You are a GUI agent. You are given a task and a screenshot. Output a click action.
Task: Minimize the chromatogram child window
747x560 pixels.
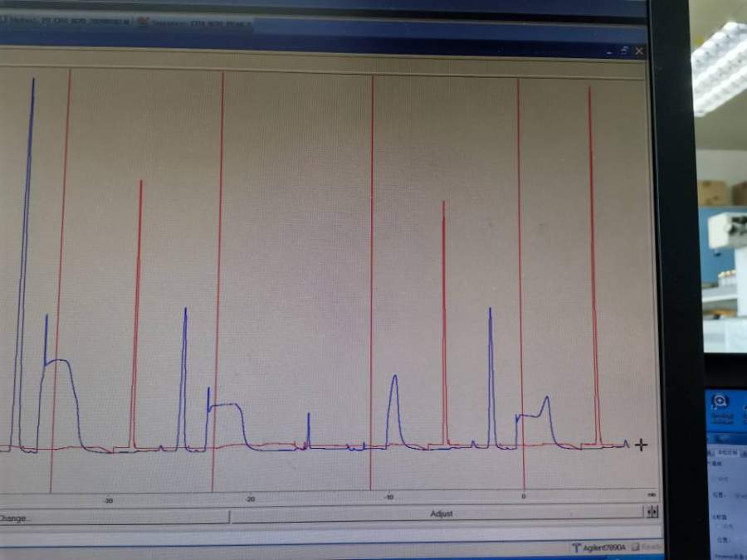tap(610, 52)
